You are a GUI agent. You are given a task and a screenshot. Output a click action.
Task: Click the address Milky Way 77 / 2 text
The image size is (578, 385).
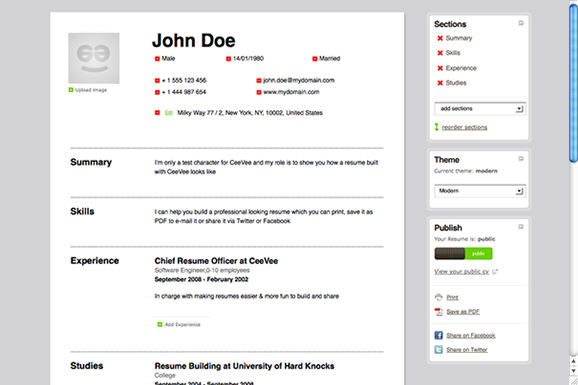[250, 113]
